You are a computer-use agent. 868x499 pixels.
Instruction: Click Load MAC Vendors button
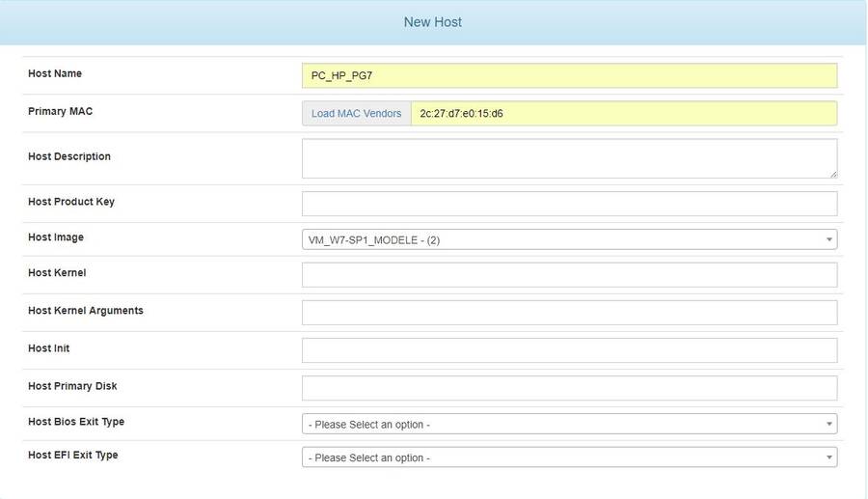point(357,113)
